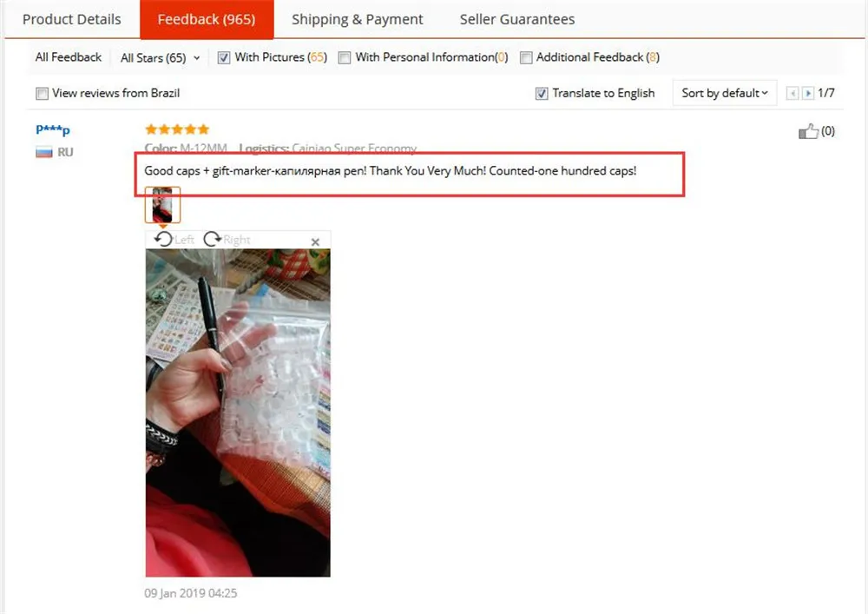Expand the All Stars dropdown
868x614 pixels.
coord(160,57)
